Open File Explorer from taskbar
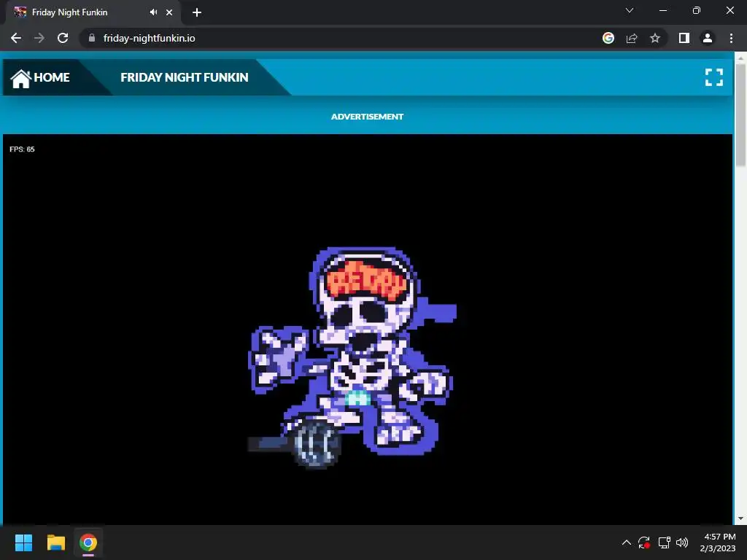This screenshot has width=747, height=560. click(55, 542)
